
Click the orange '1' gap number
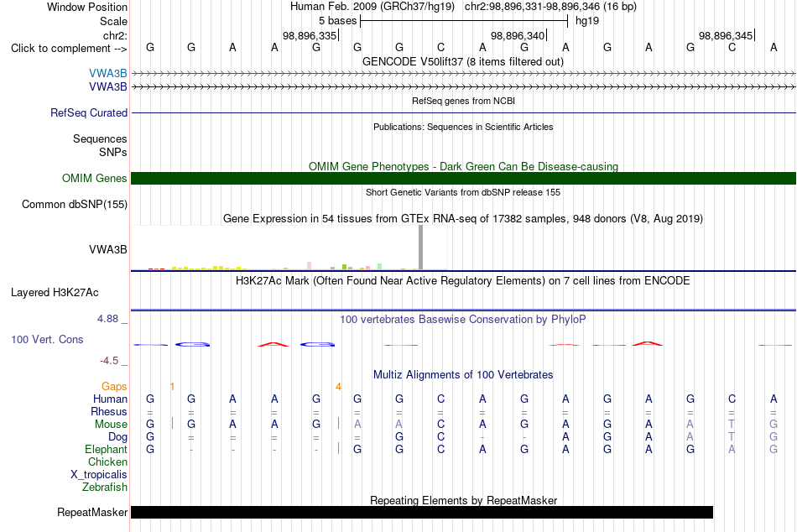(x=172, y=387)
